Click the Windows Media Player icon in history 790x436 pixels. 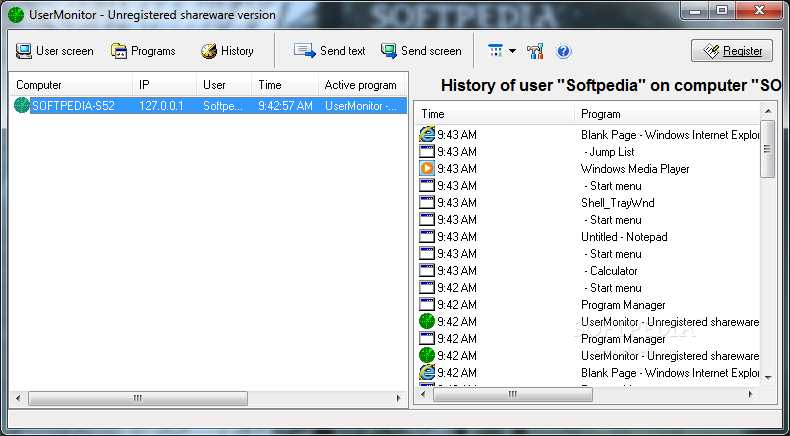(x=427, y=168)
